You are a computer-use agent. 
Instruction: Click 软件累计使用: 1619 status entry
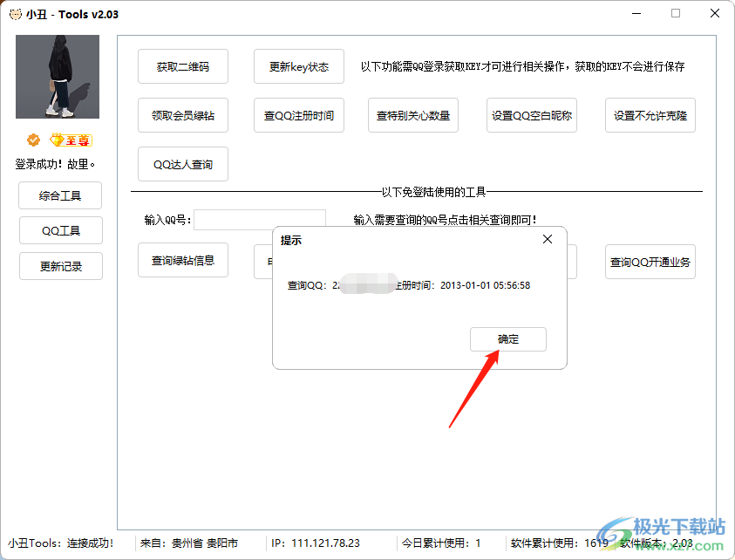click(559, 543)
